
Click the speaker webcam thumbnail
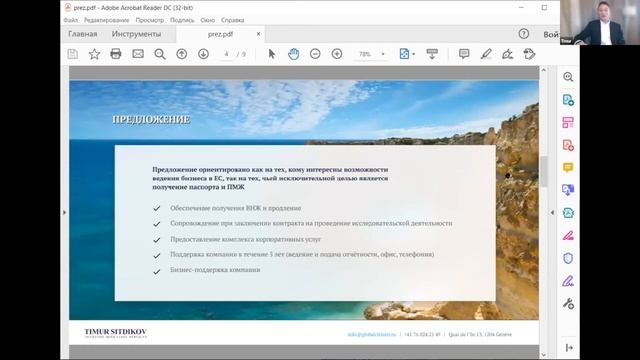(600, 22)
